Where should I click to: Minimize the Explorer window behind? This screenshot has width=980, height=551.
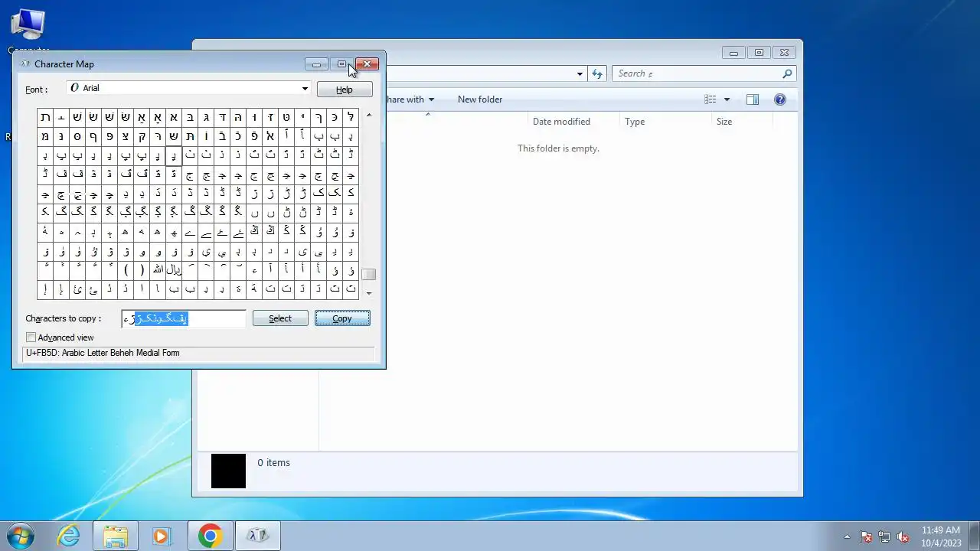pyautogui.click(x=733, y=53)
